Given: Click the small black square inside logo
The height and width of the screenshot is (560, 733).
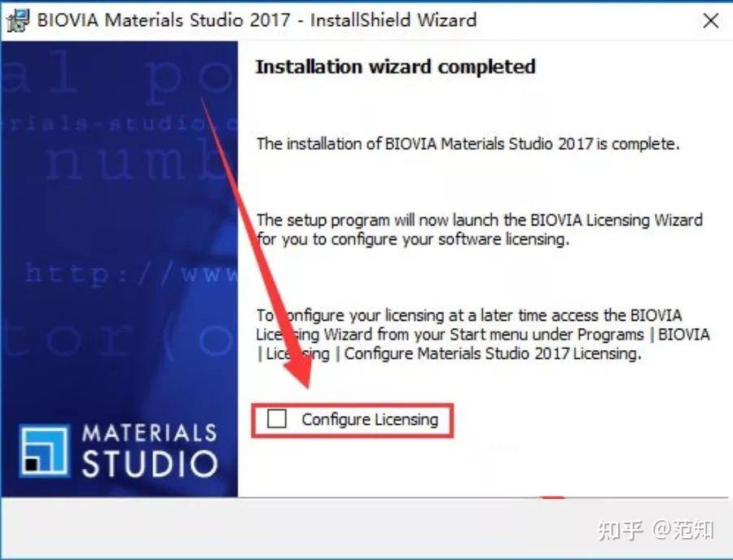Looking at the screenshot, I should pos(32,464).
